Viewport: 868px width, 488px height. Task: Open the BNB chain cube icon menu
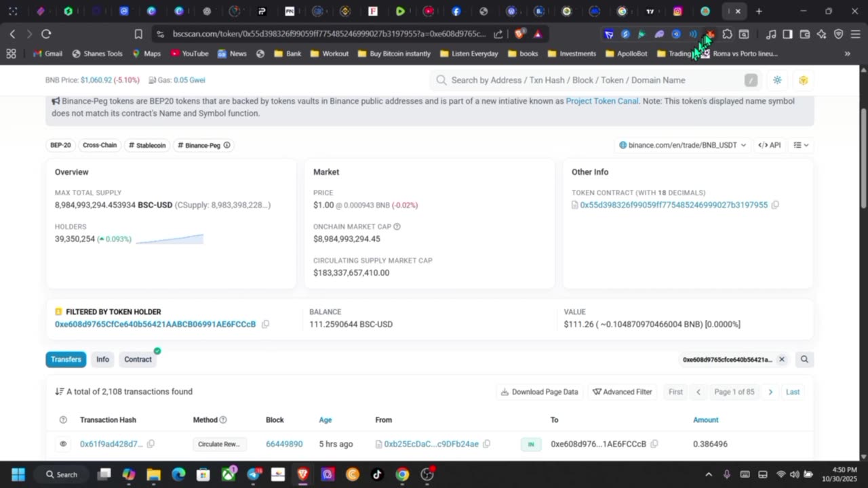[804, 80]
